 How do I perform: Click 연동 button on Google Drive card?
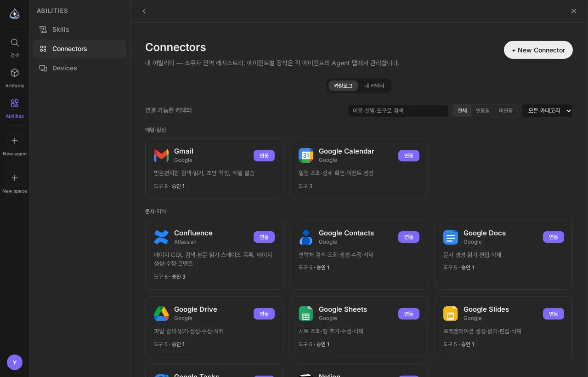pyautogui.click(x=264, y=314)
